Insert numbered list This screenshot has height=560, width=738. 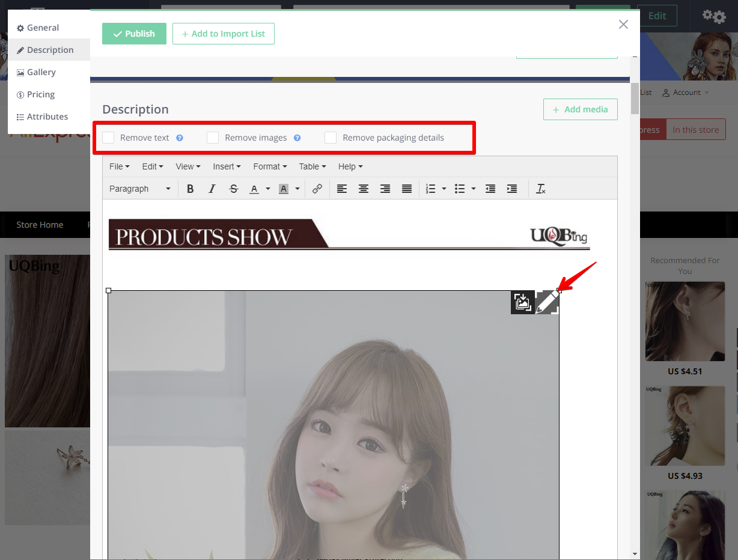point(430,189)
